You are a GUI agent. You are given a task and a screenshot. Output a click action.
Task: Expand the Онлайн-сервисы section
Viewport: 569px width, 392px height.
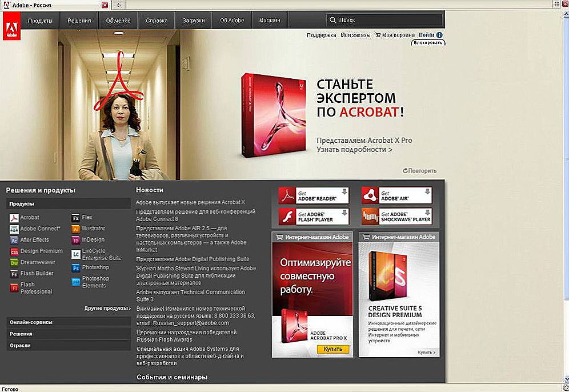68,322
